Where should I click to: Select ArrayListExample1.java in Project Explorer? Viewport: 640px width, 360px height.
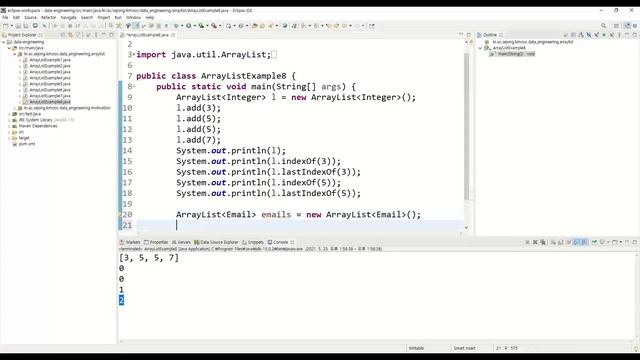point(50,60)
